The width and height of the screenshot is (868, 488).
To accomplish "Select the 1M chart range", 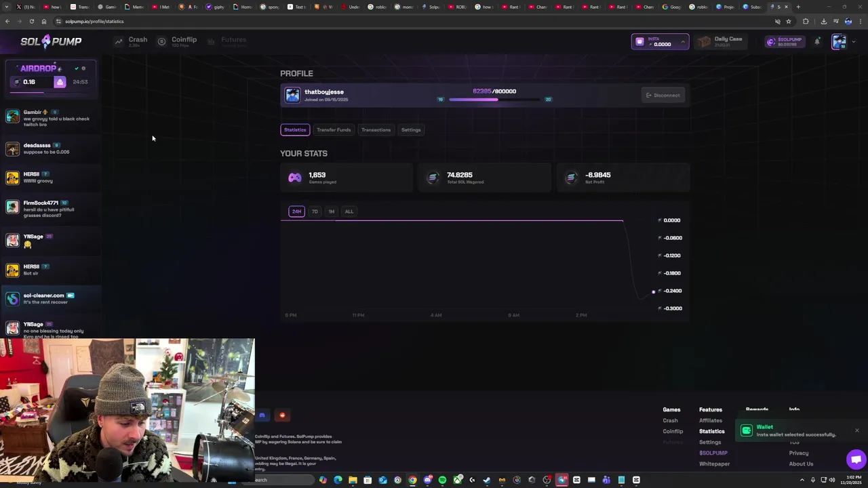I will (x=331, y=211).
